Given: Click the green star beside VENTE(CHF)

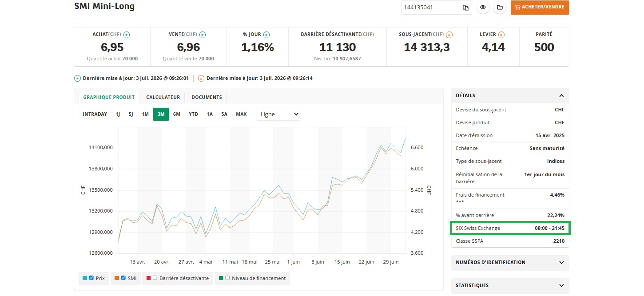Looking at the screenshot, I should [x=203, y=35].
